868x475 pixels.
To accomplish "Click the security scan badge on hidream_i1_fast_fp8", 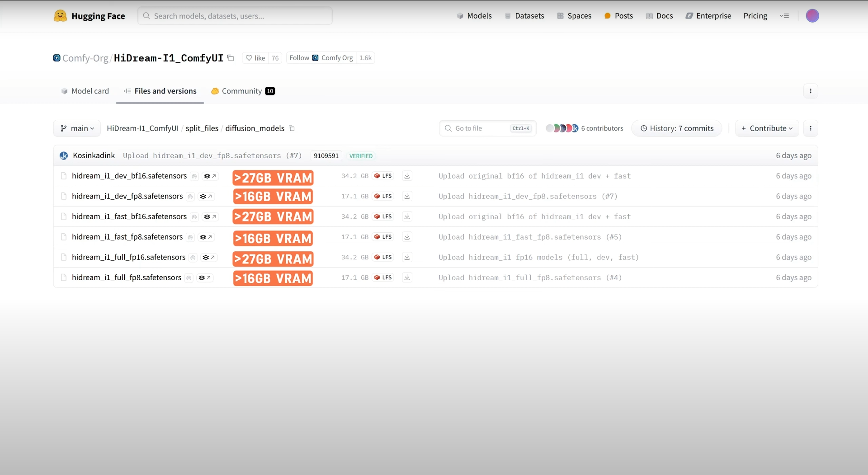I will click(x=190, y=237).
